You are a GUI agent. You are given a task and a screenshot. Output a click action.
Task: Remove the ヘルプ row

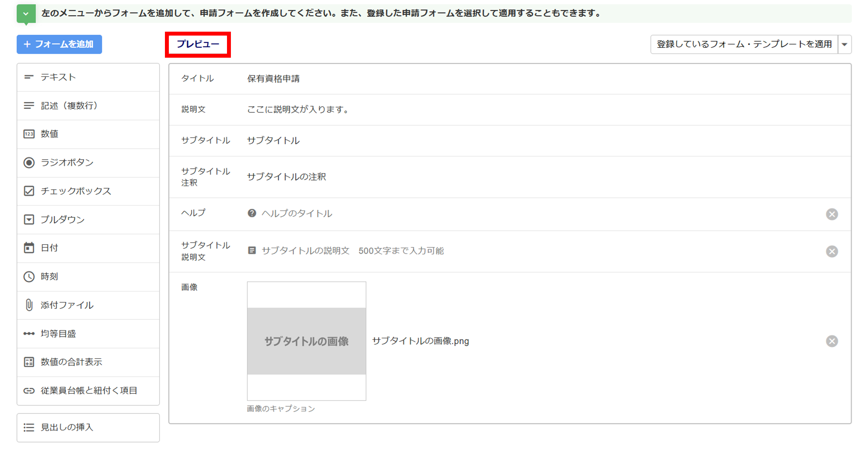832,214
